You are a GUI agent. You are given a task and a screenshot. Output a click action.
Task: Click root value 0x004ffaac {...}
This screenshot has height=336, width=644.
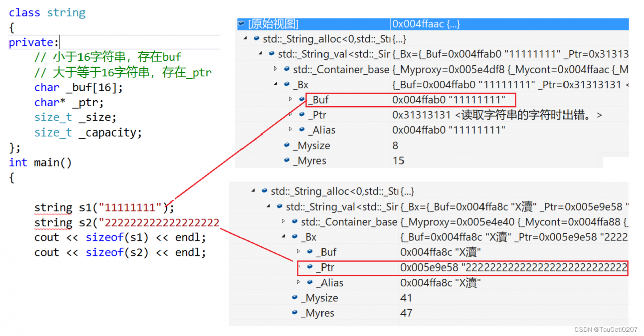426,24
